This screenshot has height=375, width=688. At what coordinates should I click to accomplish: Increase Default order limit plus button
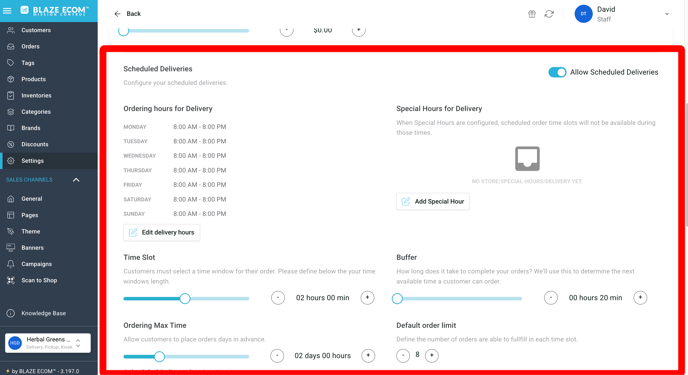point(432,356)
